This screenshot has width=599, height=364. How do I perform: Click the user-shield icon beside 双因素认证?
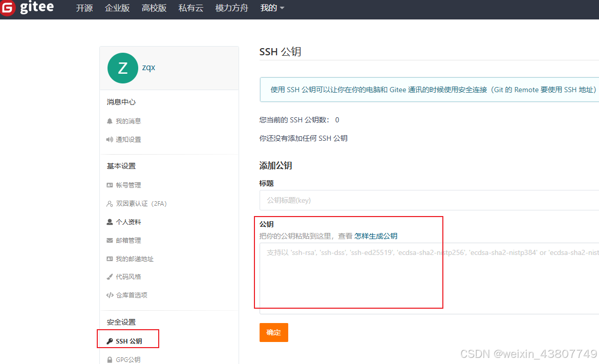pyautogui.click(x=110, y=204)
